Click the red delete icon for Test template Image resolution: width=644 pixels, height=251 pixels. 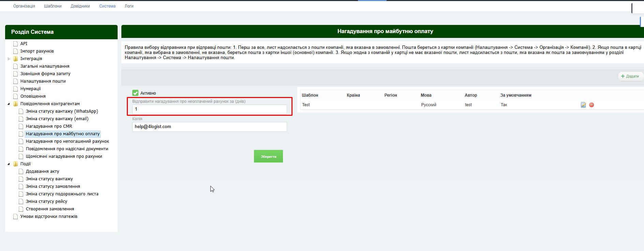point(591,105)
